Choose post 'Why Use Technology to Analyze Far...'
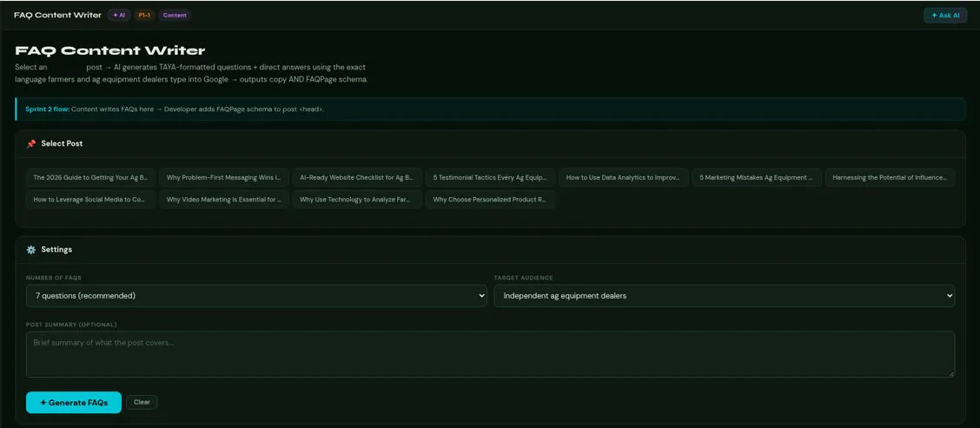This screenshot has width=980, height=428. 357,200
